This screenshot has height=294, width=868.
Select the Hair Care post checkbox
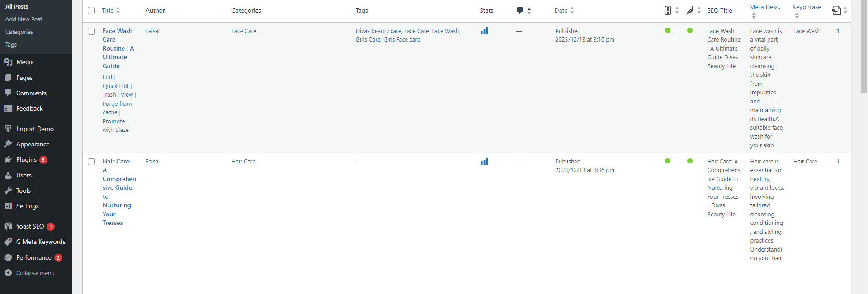click(x=91, y=162)
